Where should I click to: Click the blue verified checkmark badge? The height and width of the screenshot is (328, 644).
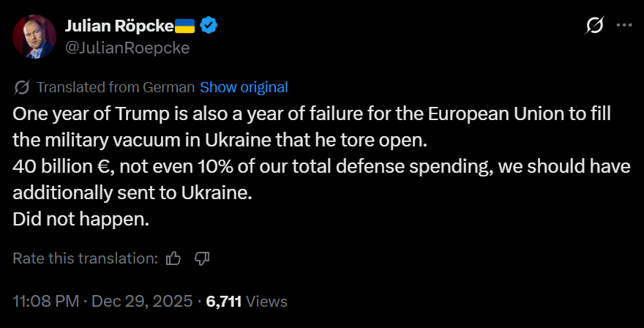[x=209, y=26]
